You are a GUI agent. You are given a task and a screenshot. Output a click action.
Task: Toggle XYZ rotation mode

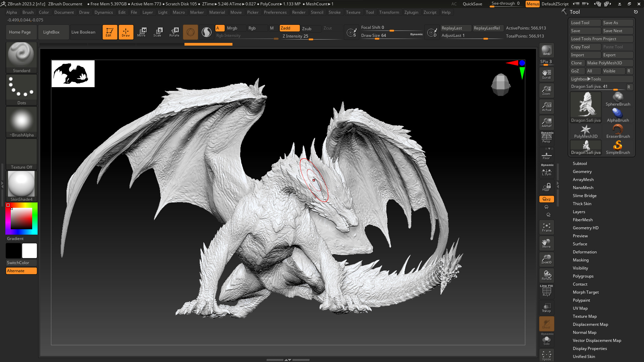point(546,199)
